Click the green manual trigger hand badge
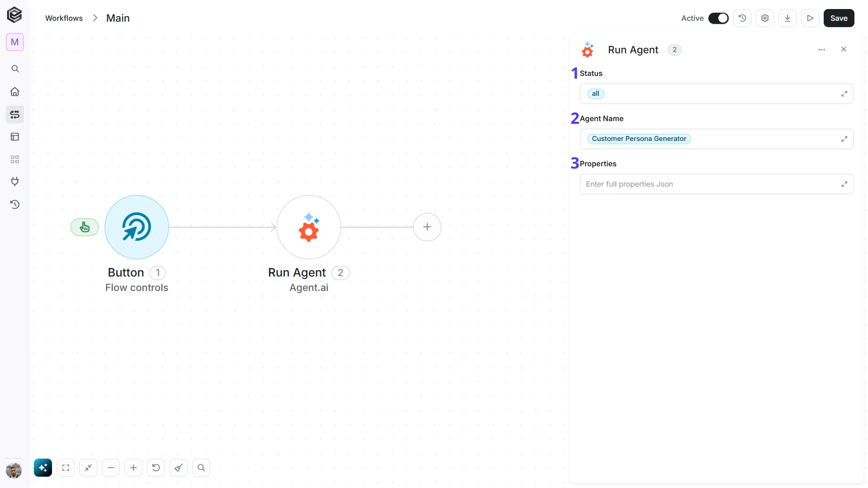 [85, 227]
